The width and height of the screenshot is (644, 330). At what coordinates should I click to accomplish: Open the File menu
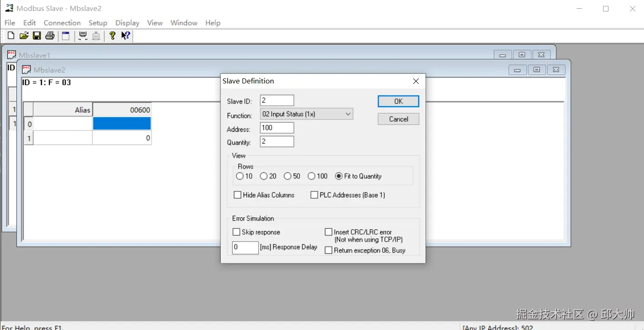tap(10, 23)
